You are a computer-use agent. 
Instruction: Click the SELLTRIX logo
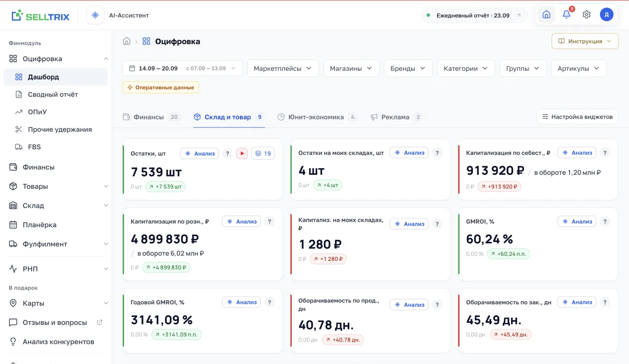[x=40, y=16]
